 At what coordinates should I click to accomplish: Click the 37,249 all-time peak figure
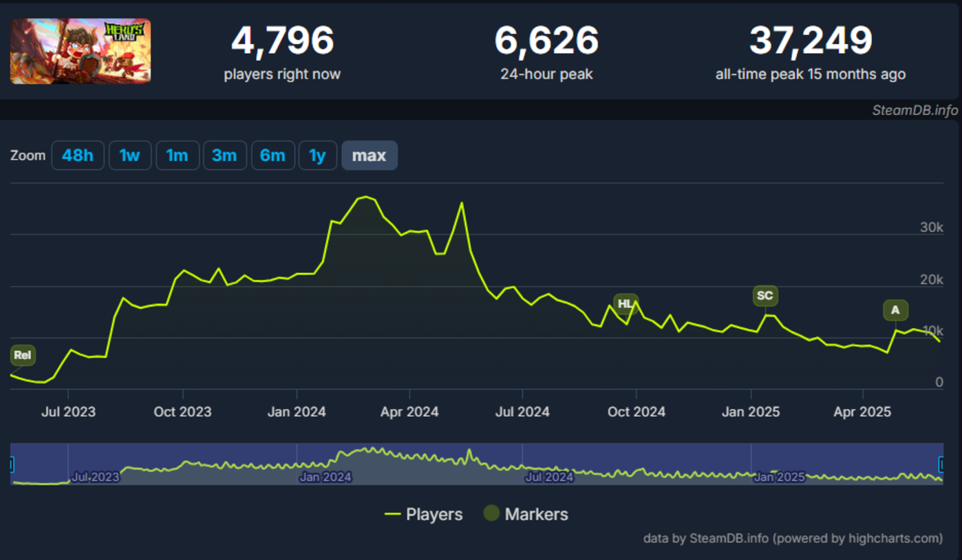(811, 41)
